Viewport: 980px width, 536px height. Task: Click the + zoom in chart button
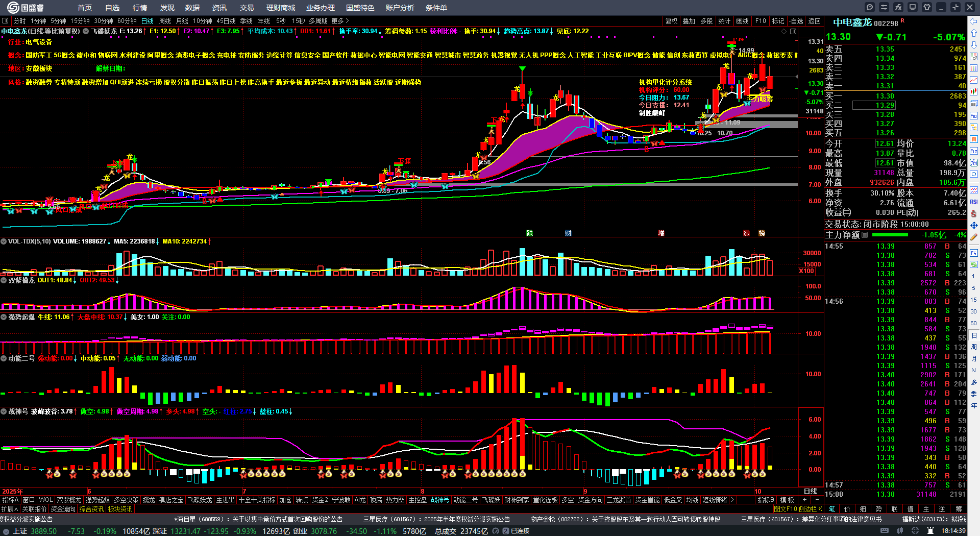[805, 500]
